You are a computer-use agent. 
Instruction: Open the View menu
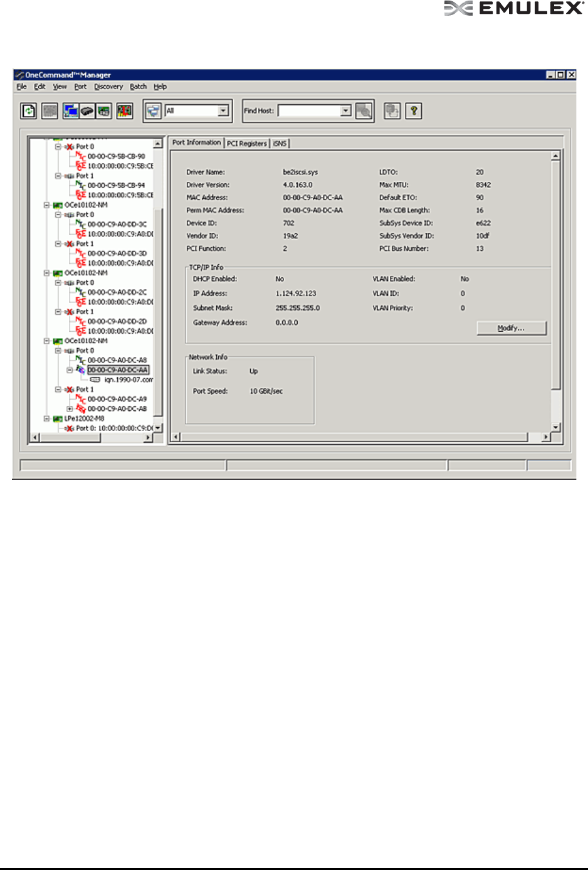pos(60,87)
